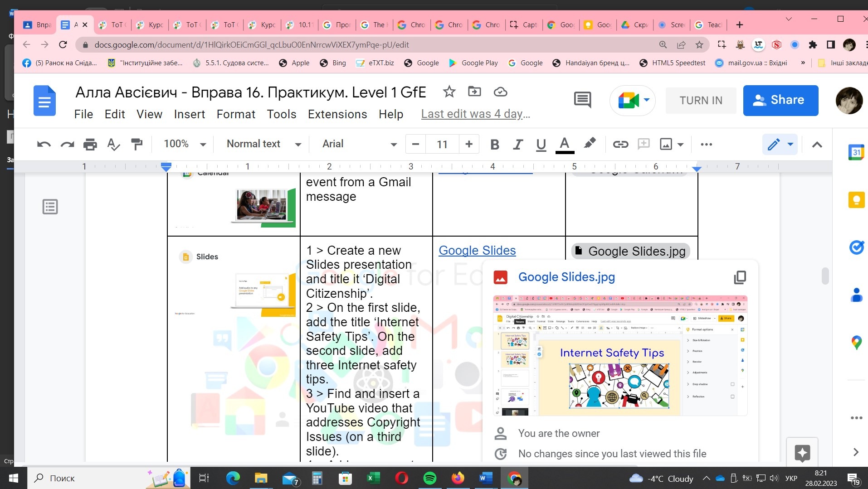Click the blue Share button

click(x=780, y=100)
